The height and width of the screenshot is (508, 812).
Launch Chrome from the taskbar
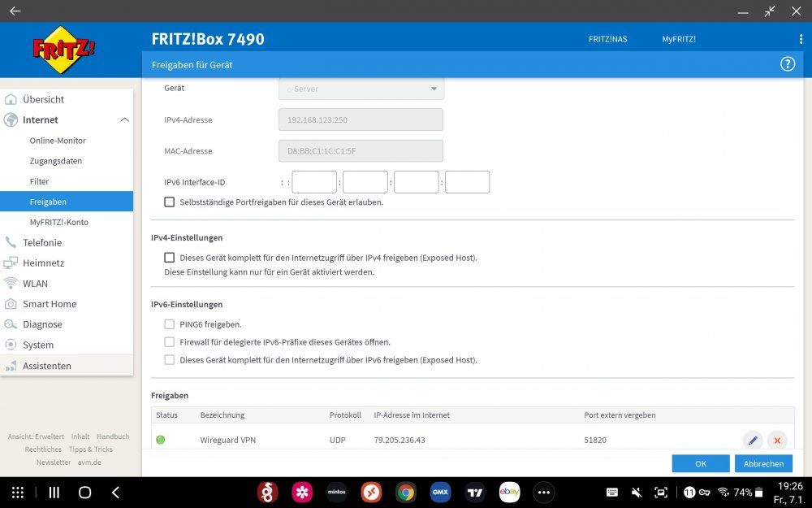[x=405, y=493]
